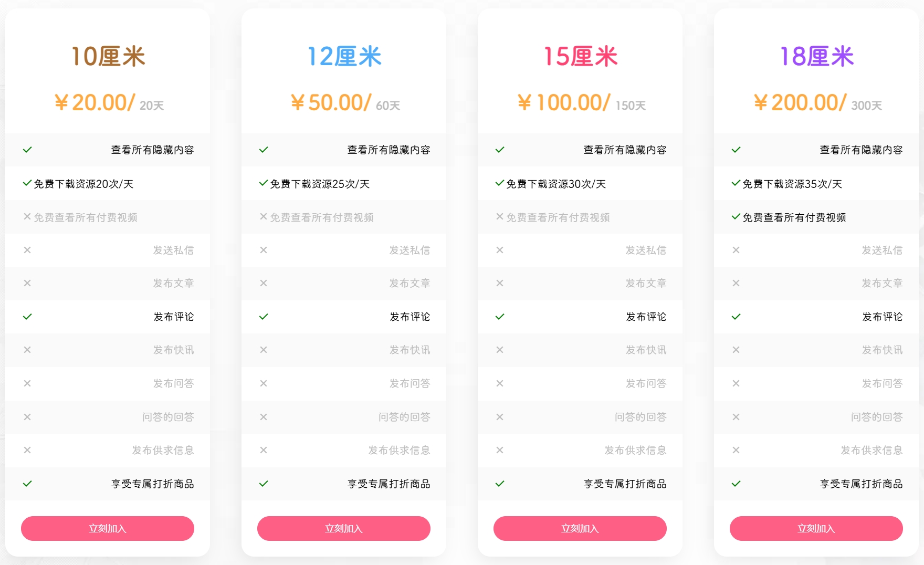Viewport: 924px width, 565px height.
Task: Click checkmark next to 免费查看所有付费视频 in 18厘米 card
Action: click(736, 216)
